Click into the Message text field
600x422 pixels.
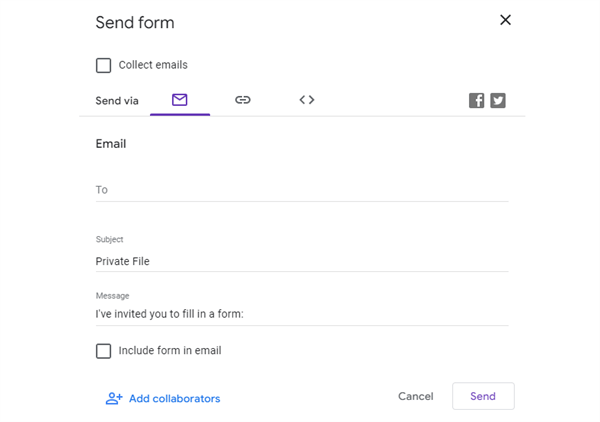(301, 314)
